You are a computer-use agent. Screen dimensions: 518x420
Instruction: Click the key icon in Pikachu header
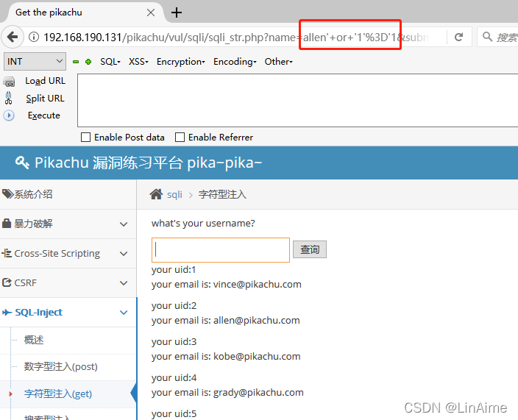click(x=23, y=163)
